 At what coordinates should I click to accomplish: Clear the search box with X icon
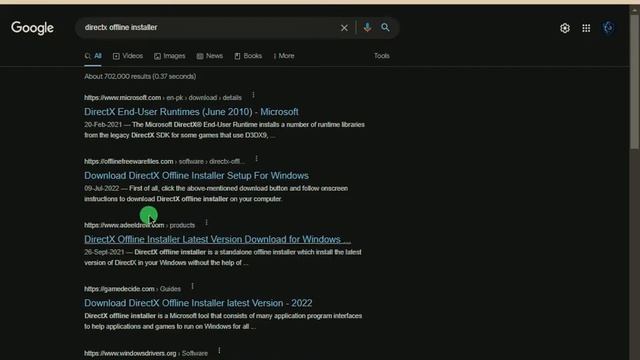click(x=344, y=28)
